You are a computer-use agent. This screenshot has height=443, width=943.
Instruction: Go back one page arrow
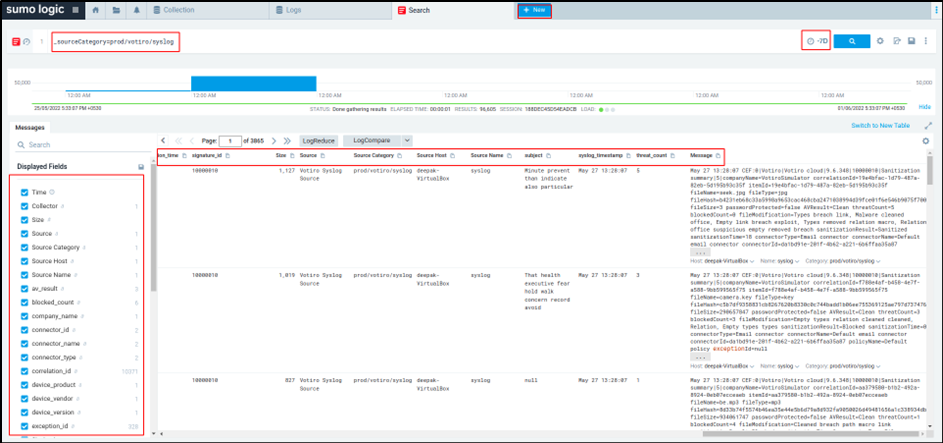pos(192,141)
